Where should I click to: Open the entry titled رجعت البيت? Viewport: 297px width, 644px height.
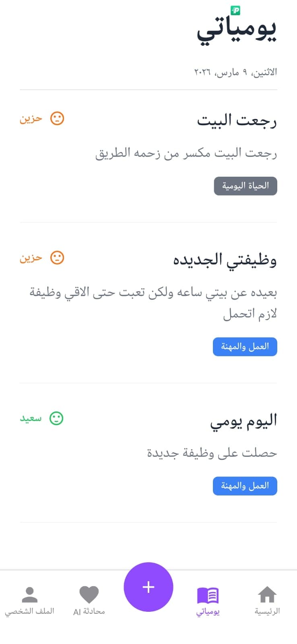[237, 121]
